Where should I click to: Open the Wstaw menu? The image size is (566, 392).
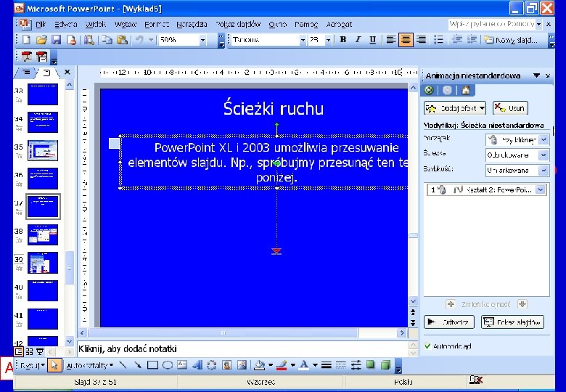[x=126, y=24]
